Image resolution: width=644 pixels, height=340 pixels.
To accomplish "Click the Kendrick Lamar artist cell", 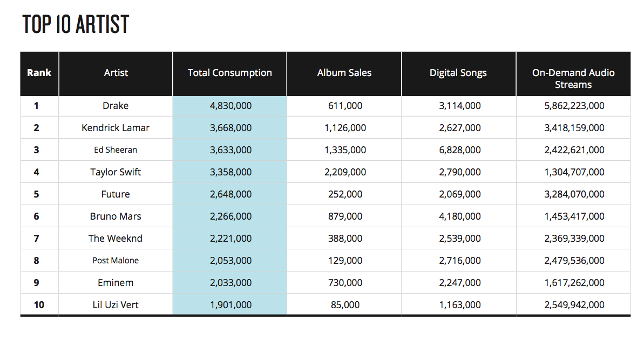I will (116, 128).
